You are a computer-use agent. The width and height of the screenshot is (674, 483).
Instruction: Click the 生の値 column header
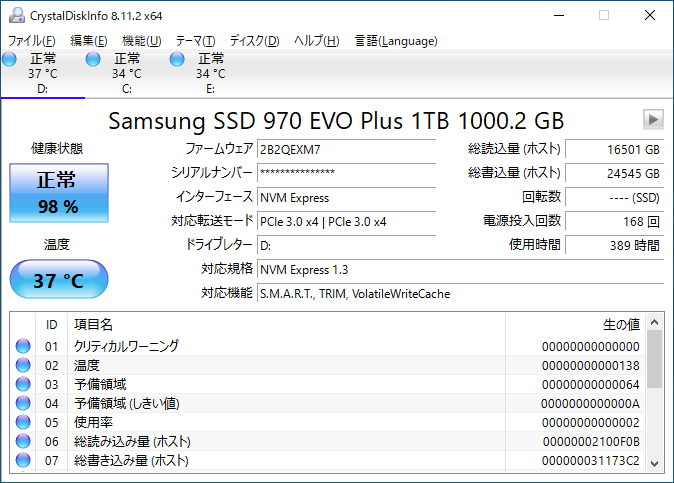tap(575, 324)
